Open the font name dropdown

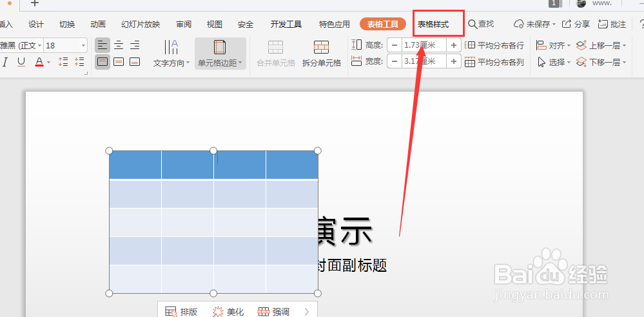40,45
